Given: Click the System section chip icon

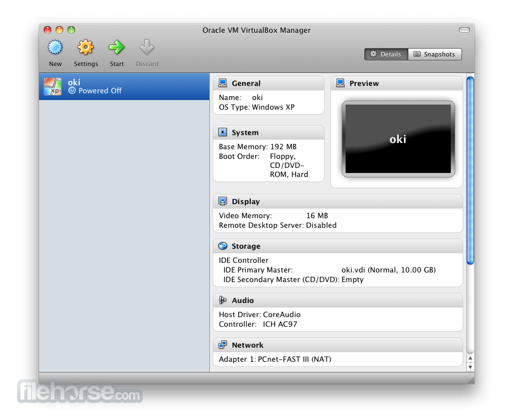Looking at the screenshot, I should click(222, 132).
